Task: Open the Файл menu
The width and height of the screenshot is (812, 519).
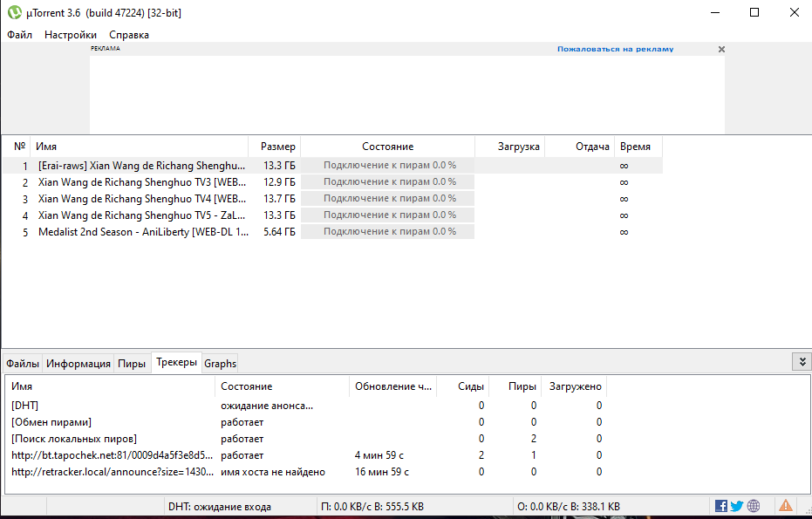Action: (19, 35)
